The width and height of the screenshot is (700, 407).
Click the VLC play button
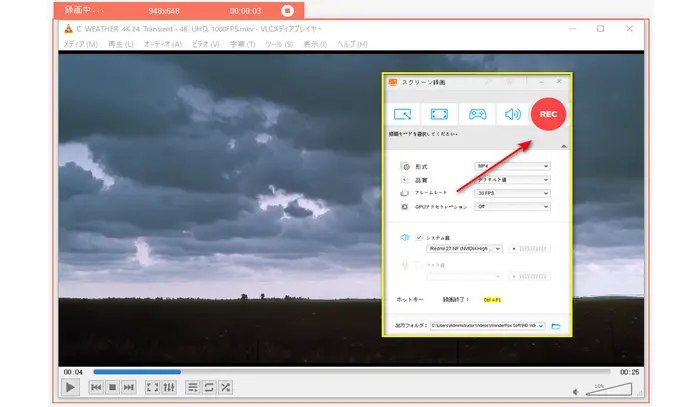tap(70, 387)
